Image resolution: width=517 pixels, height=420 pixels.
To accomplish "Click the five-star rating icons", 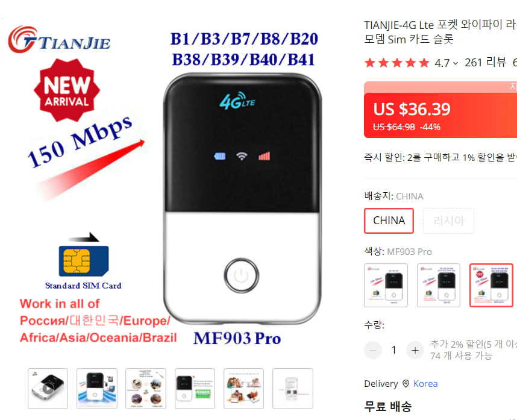I will (397, 63).
